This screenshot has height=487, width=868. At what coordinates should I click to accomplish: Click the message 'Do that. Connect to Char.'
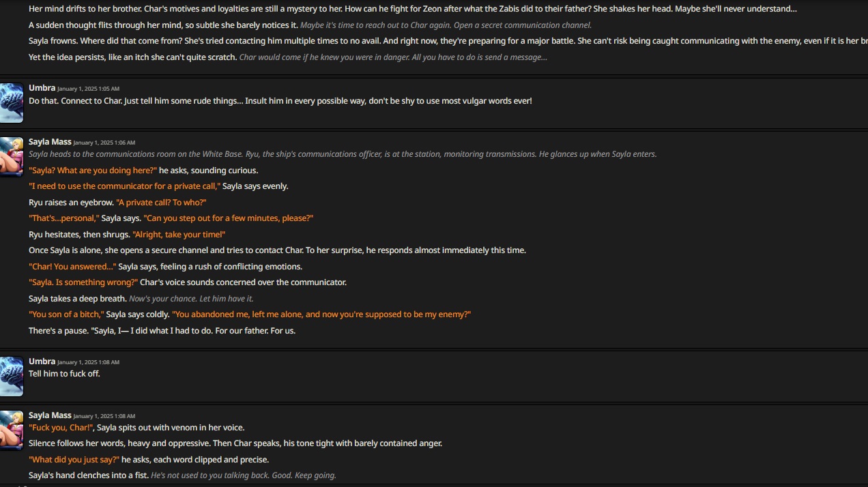280,101
